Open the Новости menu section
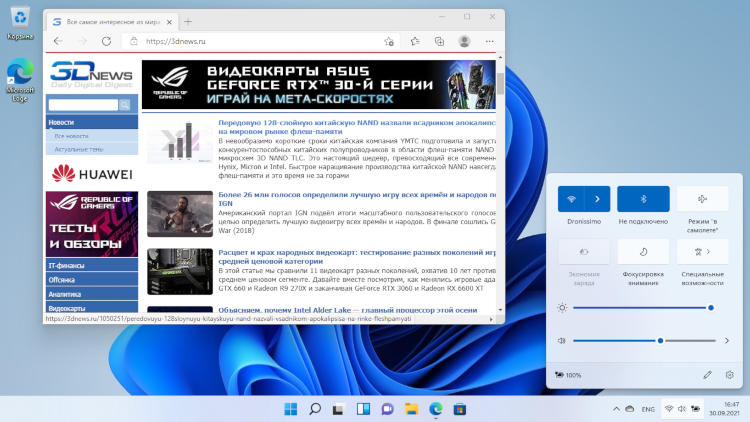 62,122
